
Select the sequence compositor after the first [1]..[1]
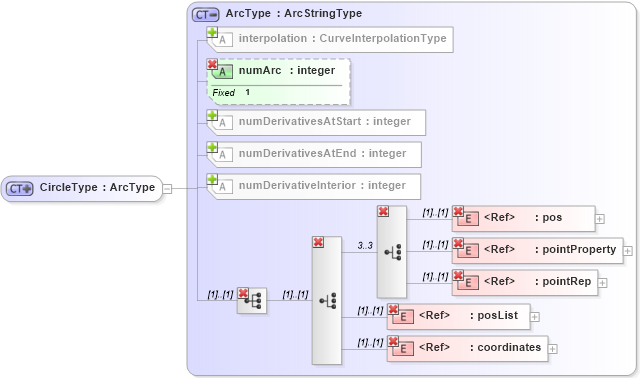click(252, 301)
